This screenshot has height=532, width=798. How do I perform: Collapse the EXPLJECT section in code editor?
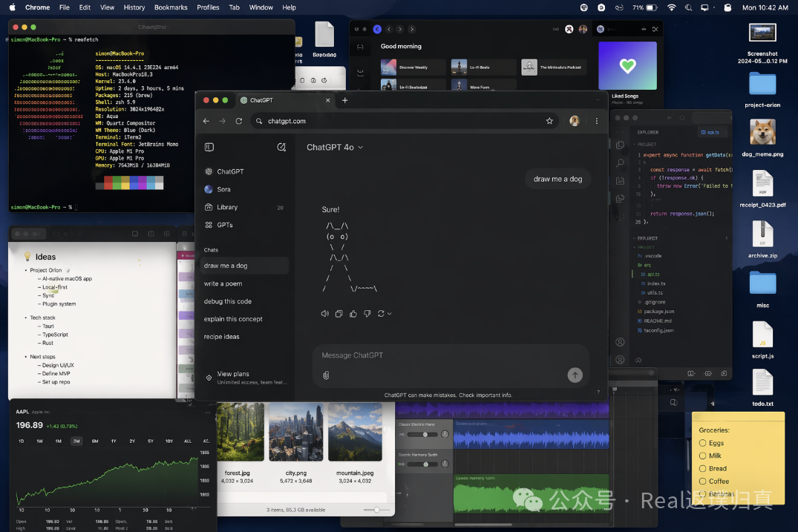[645, 238]
